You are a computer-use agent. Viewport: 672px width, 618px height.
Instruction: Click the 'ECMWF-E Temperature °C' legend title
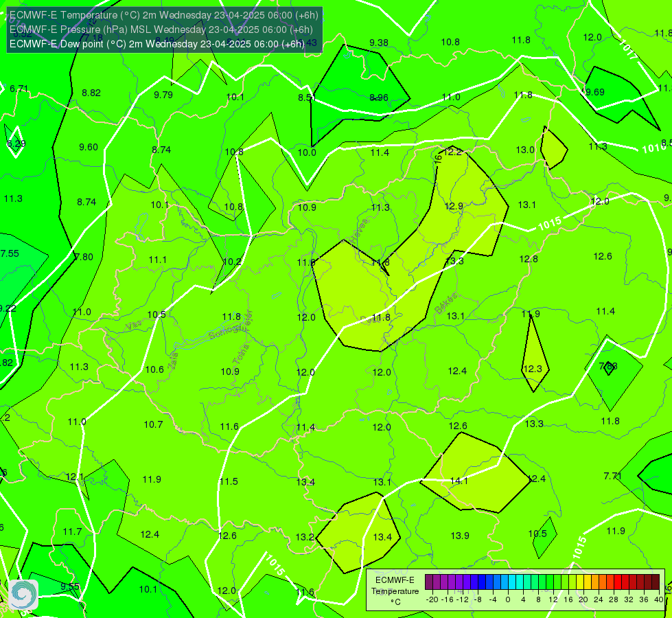[x=395, y=591]
